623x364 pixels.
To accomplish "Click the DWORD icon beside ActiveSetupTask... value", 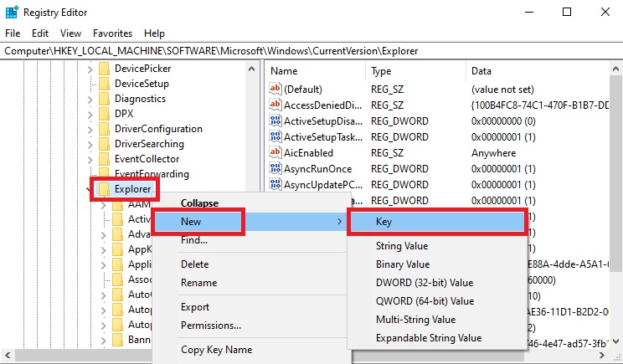I will 275,136.
